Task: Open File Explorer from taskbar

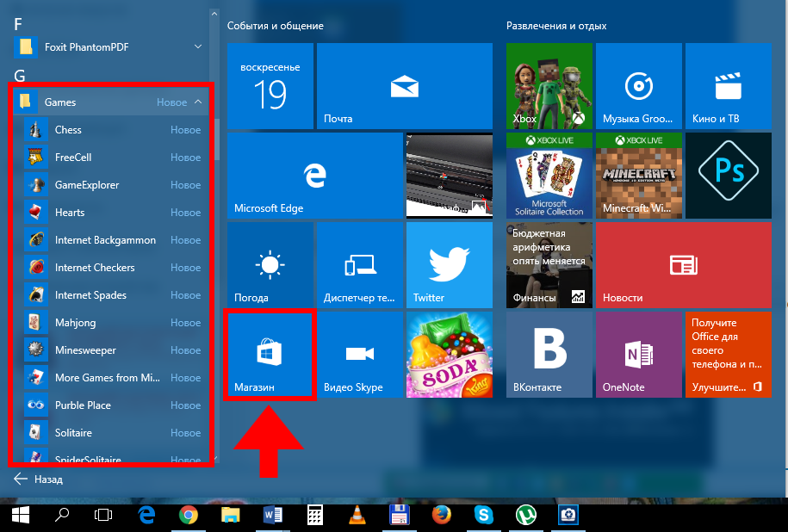Action: (231, 516)
